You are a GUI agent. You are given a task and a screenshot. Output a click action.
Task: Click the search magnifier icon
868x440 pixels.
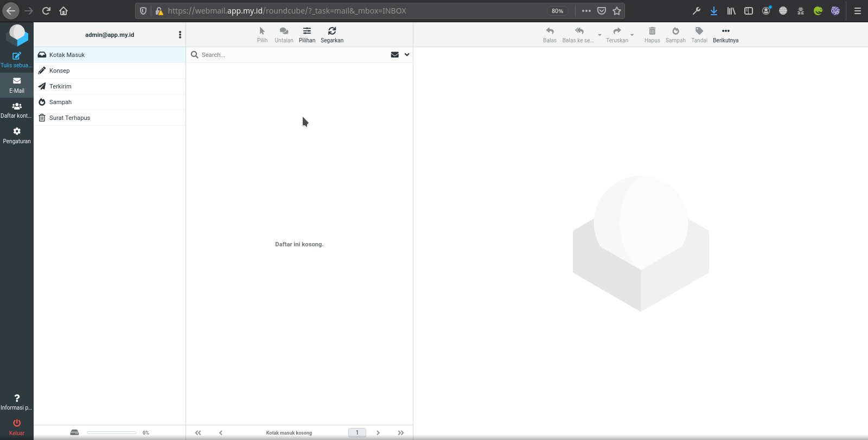click(x=194, y=55)
